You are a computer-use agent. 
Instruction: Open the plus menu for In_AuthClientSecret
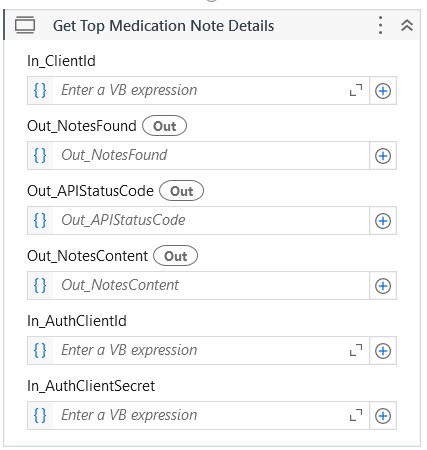[383, 416]
